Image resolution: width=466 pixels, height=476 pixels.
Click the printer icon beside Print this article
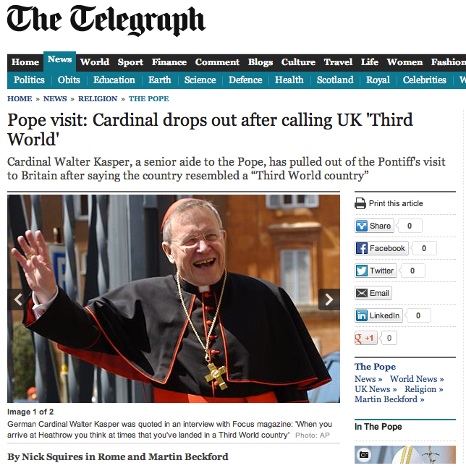point(360,203)
